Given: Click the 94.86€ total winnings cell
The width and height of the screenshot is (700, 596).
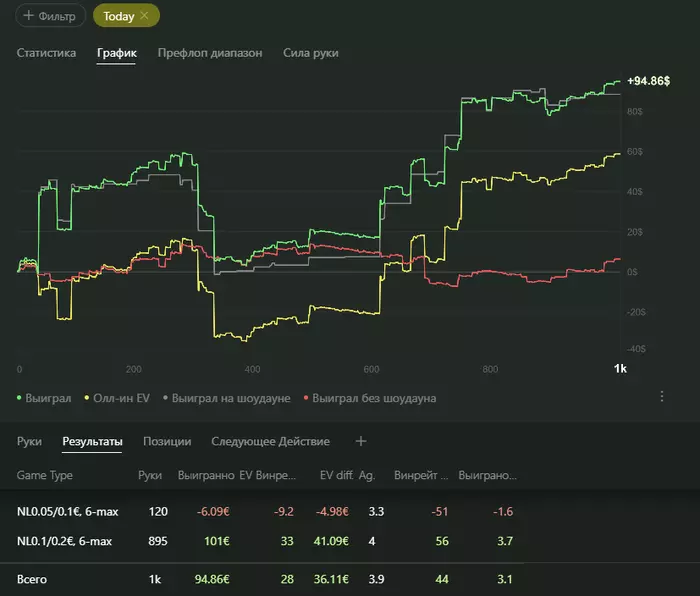Looking at the screenshot, I should coord(212,579).
